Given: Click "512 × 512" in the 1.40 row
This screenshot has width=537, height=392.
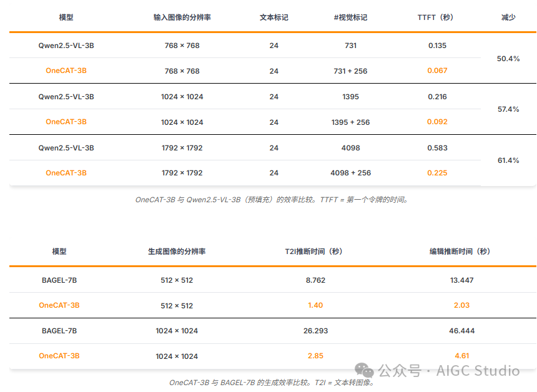Looking at the screenshot, I should click(177, 306).
